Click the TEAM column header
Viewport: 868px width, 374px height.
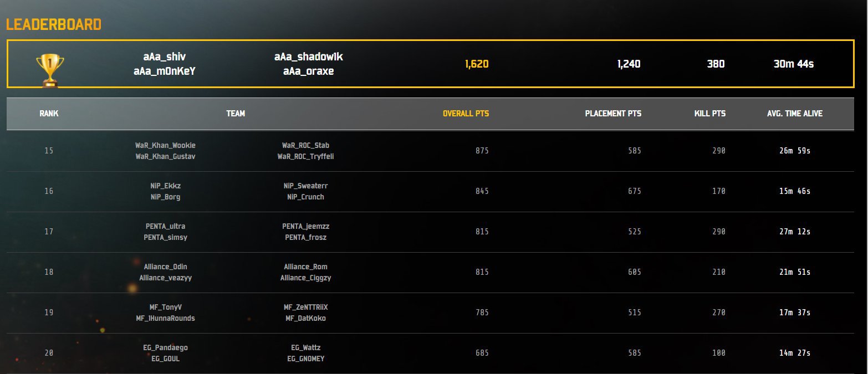pos(236,114)
